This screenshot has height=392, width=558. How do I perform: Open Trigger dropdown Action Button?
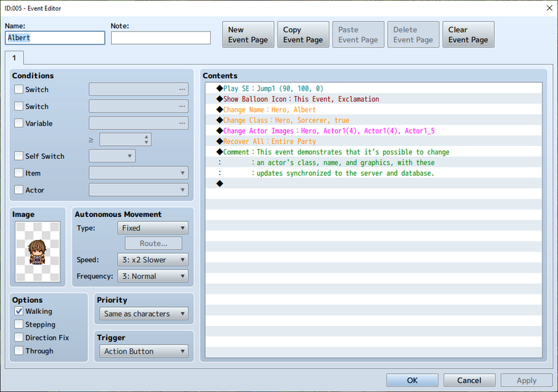(x=144, y=351)
